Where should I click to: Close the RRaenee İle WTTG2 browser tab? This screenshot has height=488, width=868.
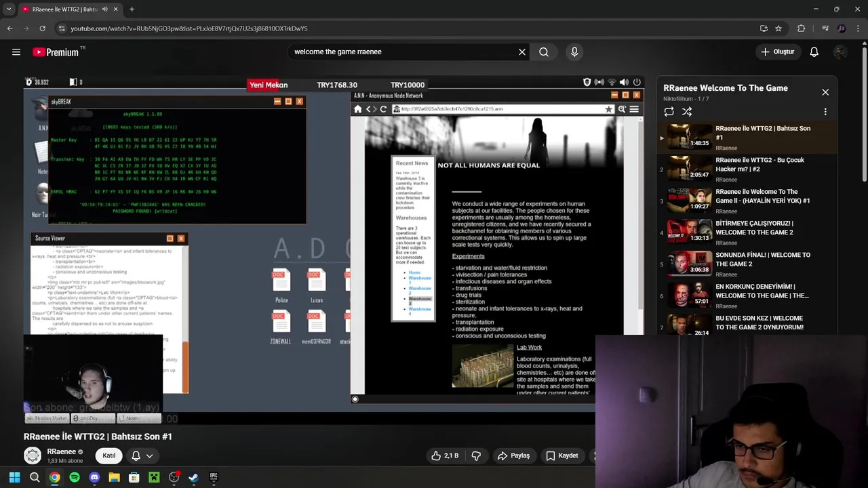pos(116,9)
